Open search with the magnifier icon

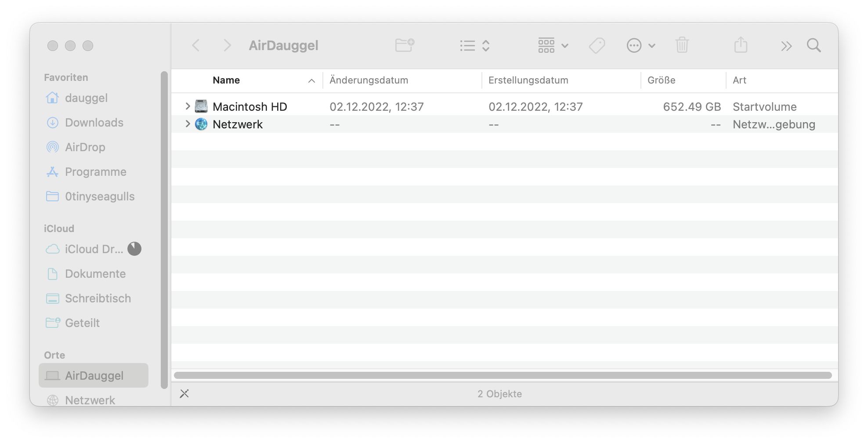814,45
